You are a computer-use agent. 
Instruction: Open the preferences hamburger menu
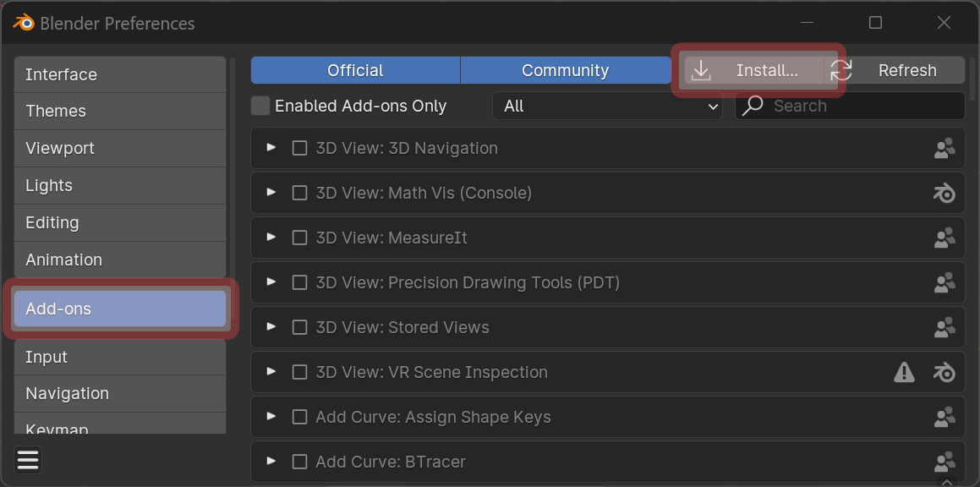point(27,460)
